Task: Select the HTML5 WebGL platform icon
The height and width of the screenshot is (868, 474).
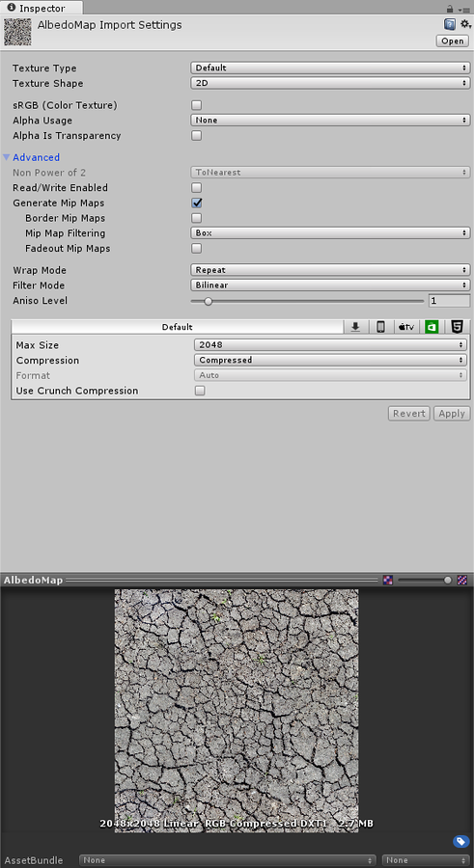Action: point(457,327)
